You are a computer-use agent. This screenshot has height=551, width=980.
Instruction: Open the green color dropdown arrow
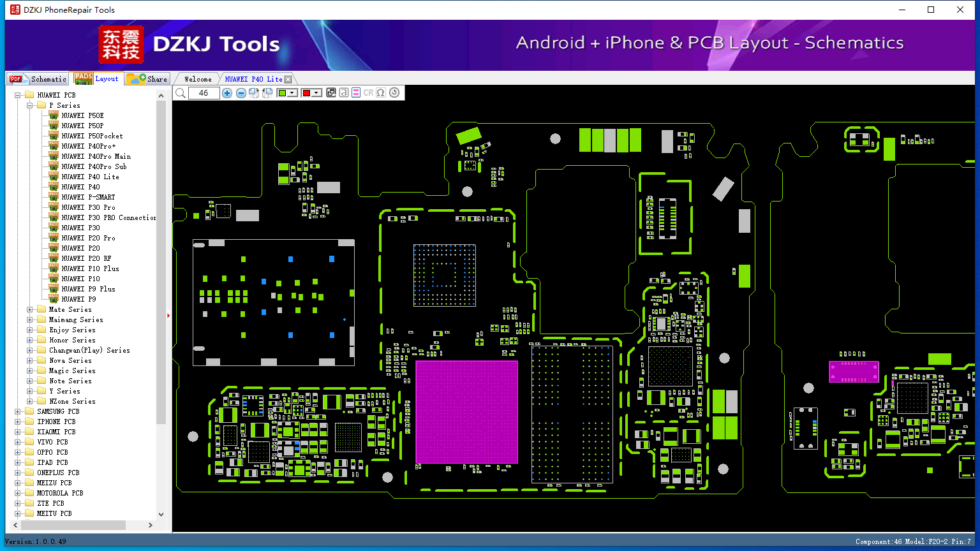coord(292,93)
